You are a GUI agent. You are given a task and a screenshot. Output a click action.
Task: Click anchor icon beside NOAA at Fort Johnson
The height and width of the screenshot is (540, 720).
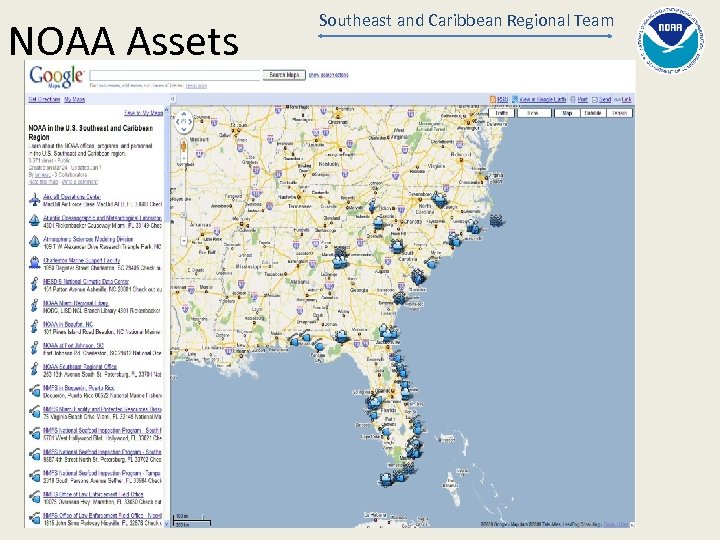[34, 348]
